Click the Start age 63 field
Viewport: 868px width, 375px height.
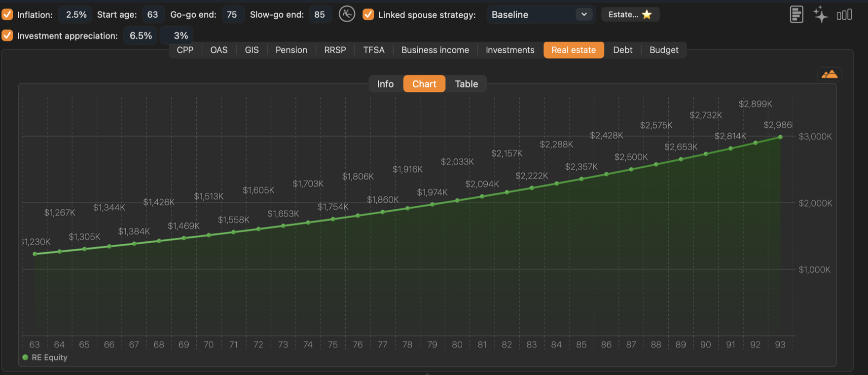pos(153,14)
